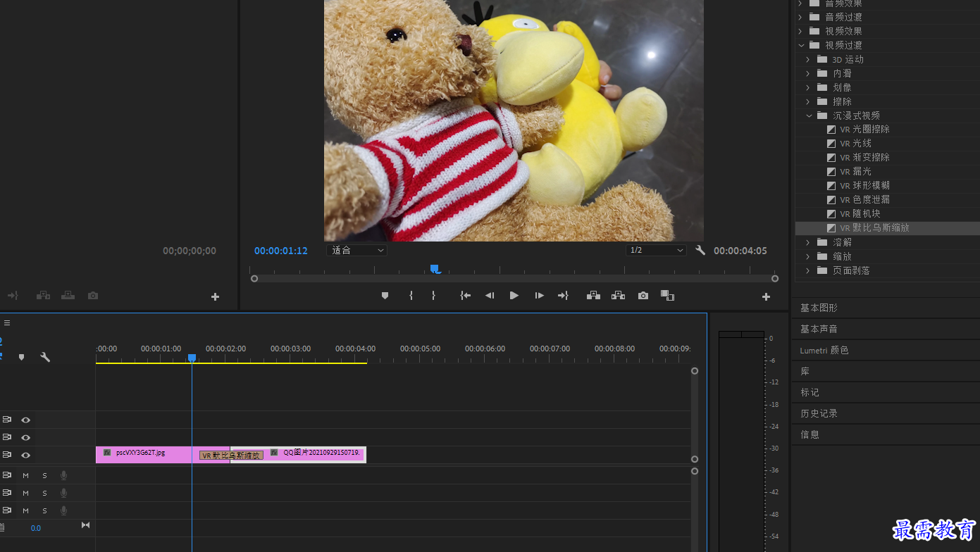This screenshot has height=552, width=980.
Task: Mute the first audio track
Action: coord(25,475)
